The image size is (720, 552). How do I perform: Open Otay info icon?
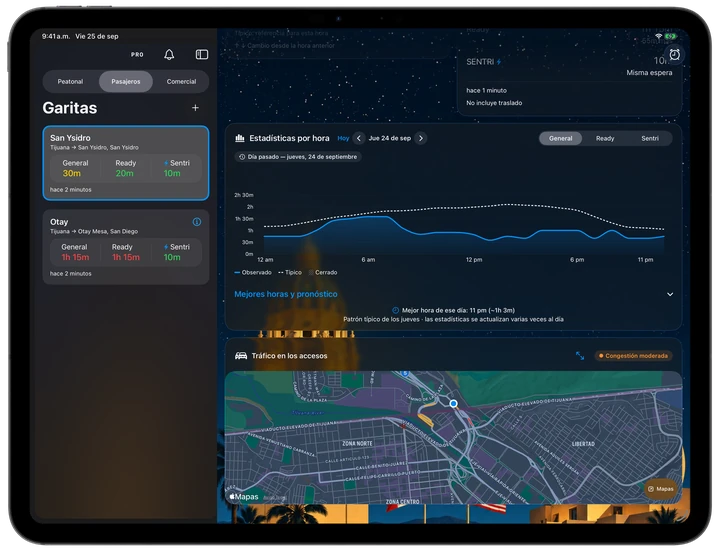pos(197,222)
